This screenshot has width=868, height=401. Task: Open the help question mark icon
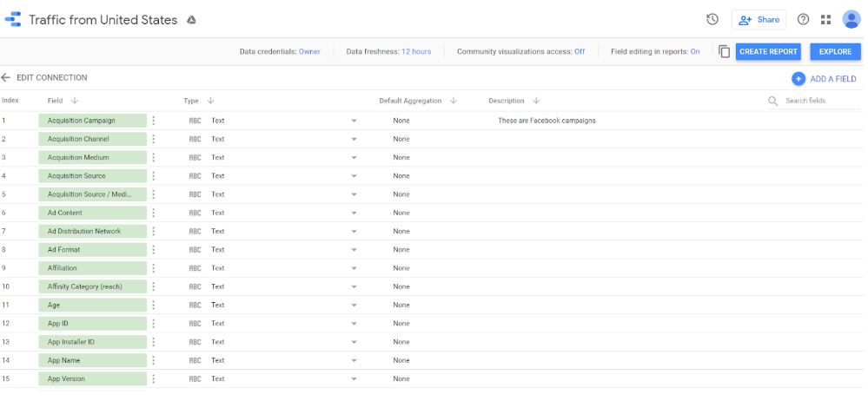click(x=803, y=19)
